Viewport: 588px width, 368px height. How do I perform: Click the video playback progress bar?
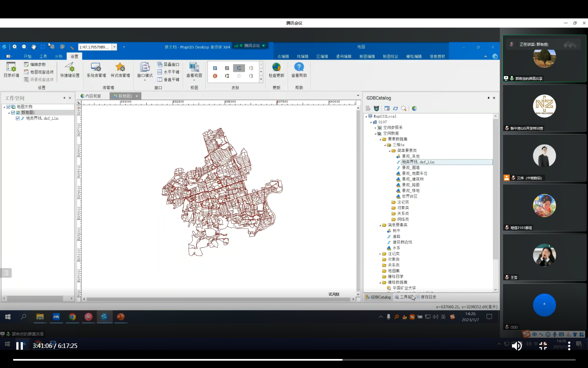coord(294,360)
